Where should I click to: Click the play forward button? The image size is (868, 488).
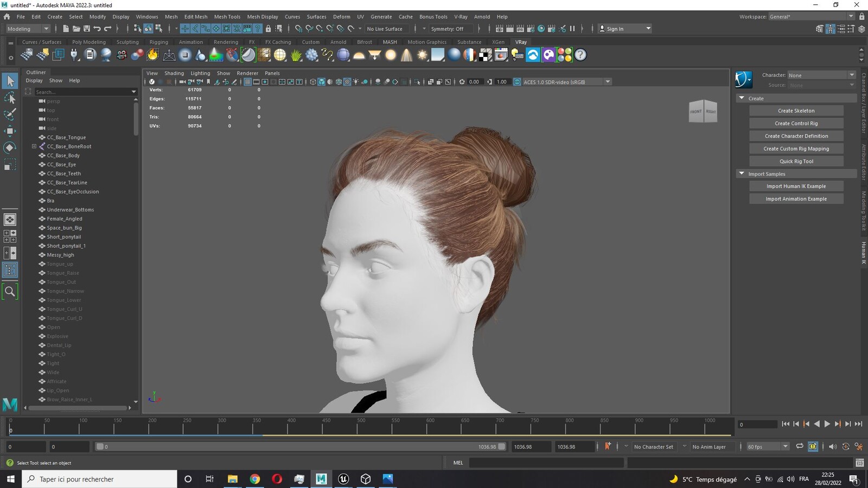[827, 424]
